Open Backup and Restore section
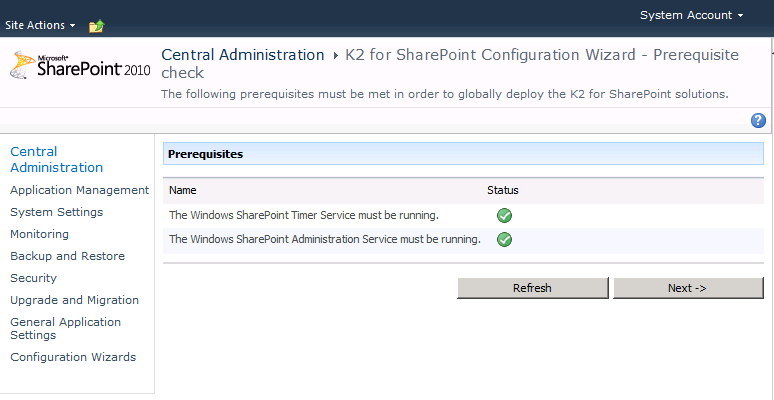 click(x=68, y=256)
